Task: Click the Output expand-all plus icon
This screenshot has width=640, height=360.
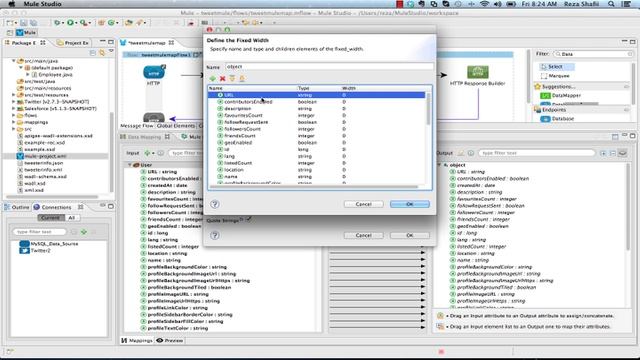Action: 603,153
